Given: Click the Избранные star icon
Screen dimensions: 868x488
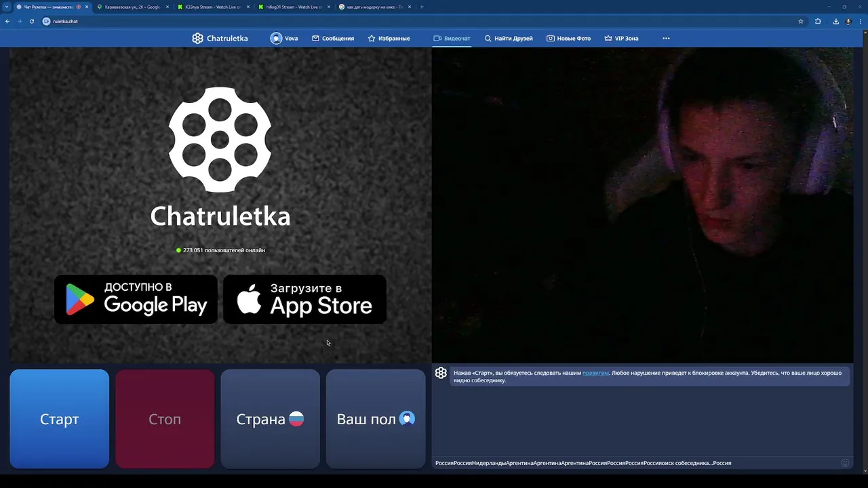Looking at the screenshot, I should [372, 39].
